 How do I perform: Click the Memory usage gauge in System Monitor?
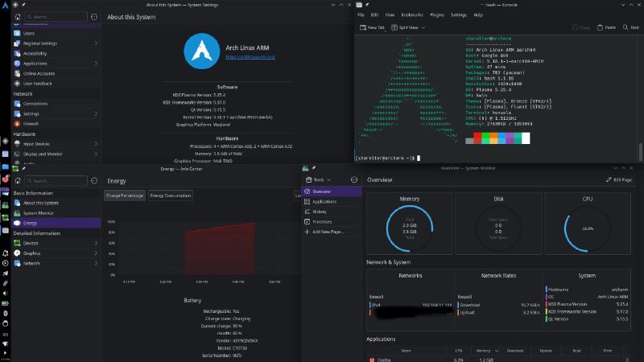410,228
